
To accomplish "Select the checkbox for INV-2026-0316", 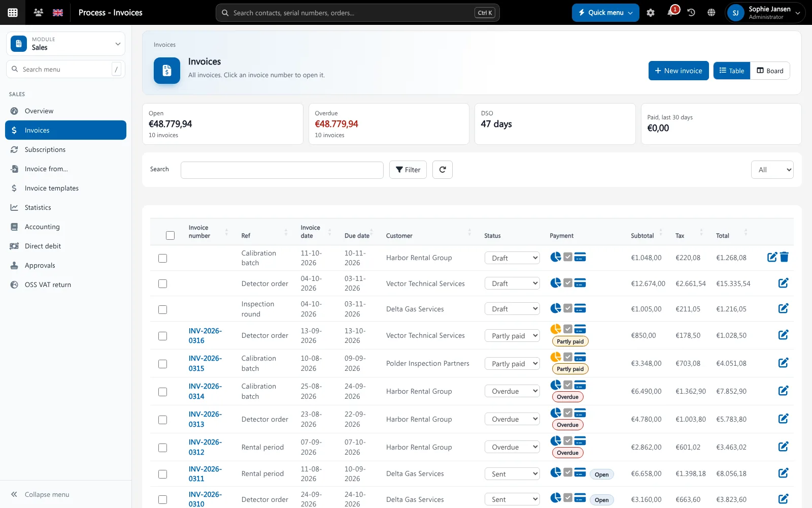I will (x=162, y=336).
